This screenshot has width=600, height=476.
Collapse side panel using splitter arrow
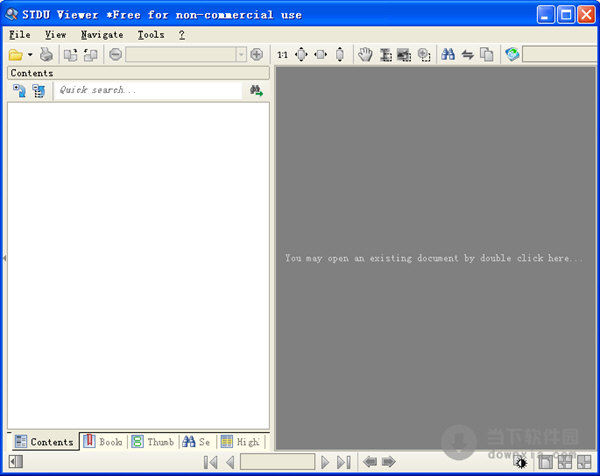(5, 258)
